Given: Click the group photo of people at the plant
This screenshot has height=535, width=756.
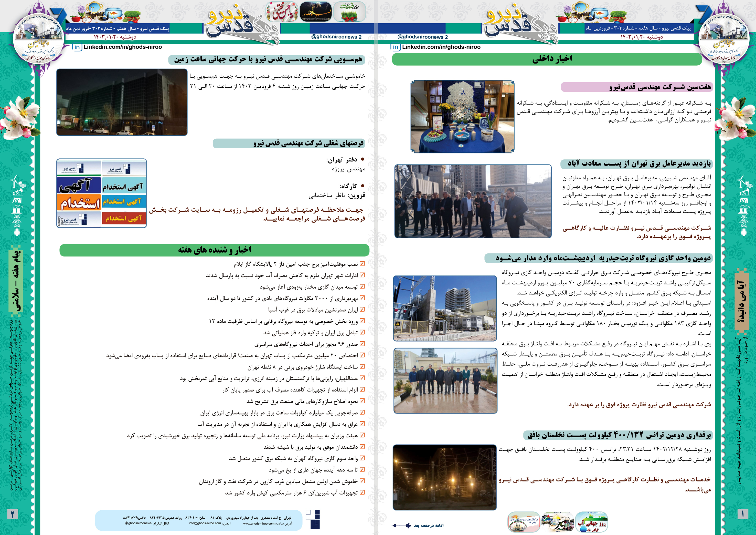Looking at the screenshot, I should [x=445, y=380].
